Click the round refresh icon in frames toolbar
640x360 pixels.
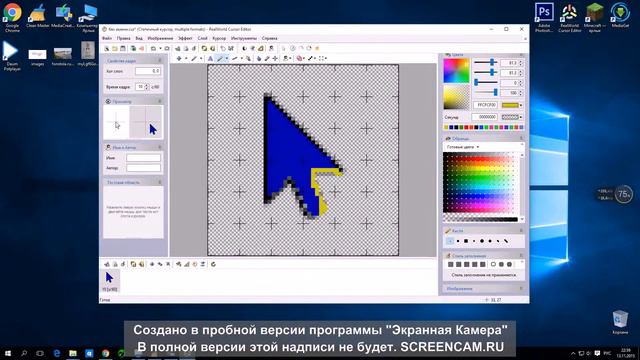point(213,264)
